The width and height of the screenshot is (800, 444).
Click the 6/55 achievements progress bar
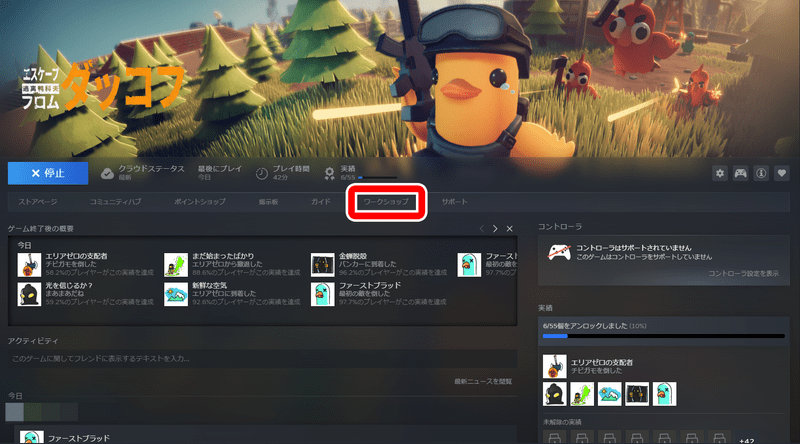pyautogui.click(x=664, y=336)
